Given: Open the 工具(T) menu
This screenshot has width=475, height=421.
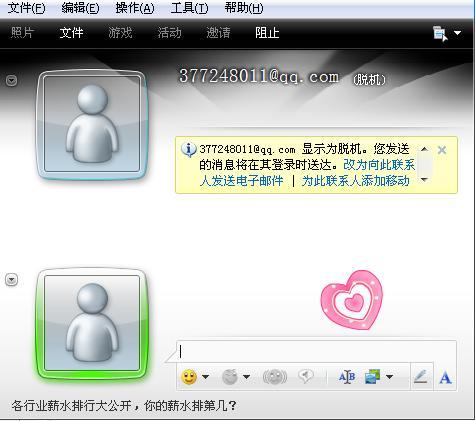Looking at the screenshot, I should pos(189,8).
